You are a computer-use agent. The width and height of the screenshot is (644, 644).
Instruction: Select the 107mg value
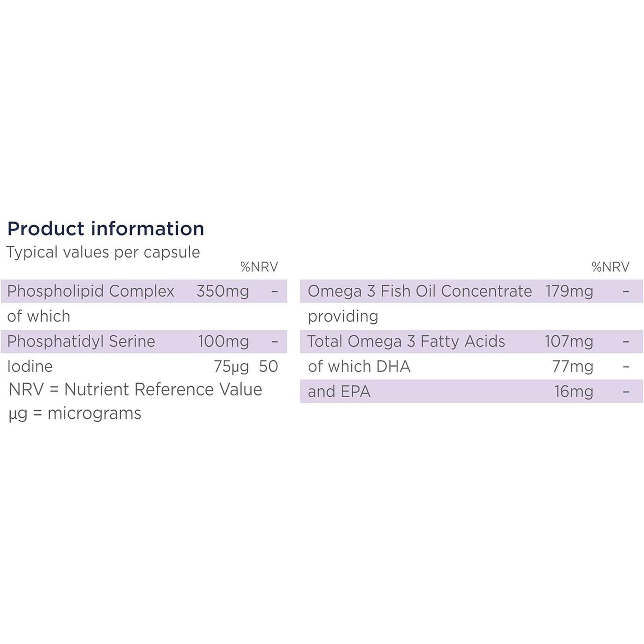coord(568,341)
